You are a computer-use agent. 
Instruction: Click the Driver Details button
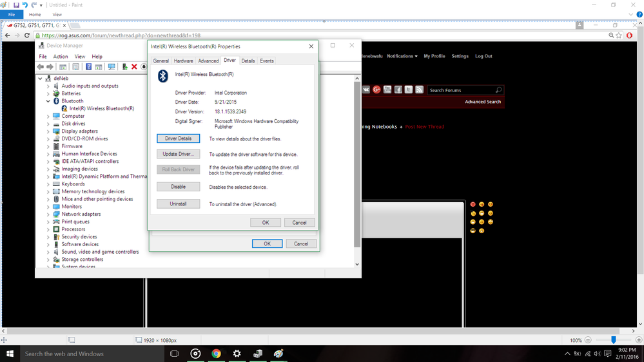(179, 138)
